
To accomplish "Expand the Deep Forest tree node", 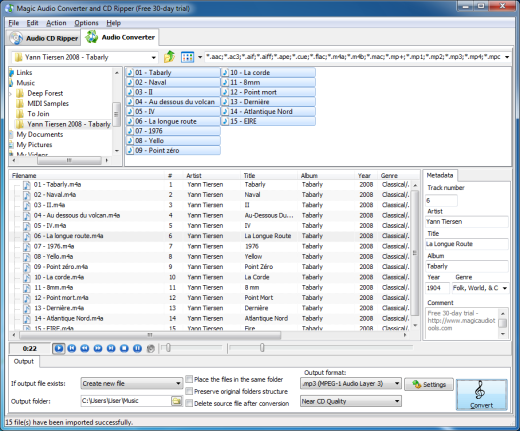I will click(11, 94).
